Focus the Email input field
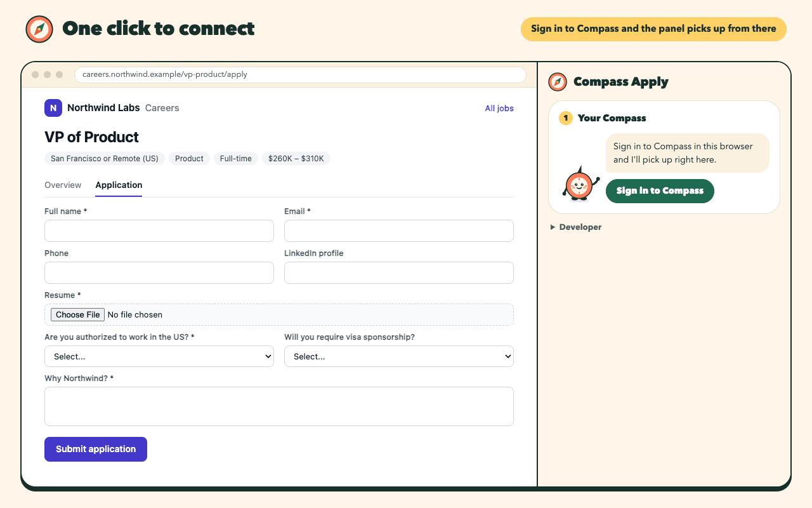The width and height of the screenshot is (812, 508). click(399, 231)
